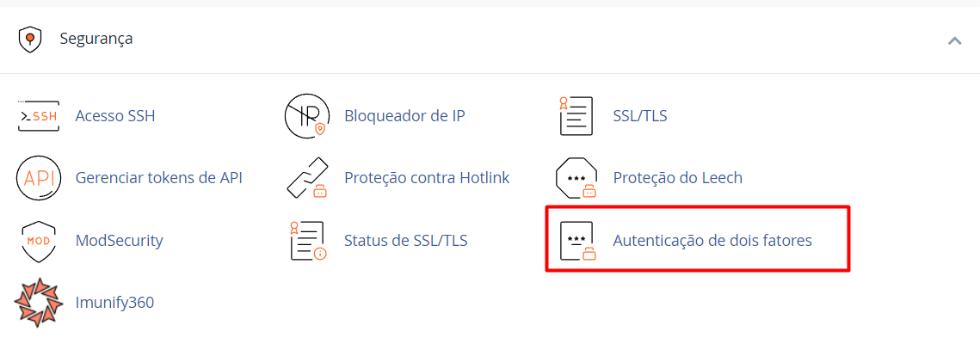
Task: Go to the SSL/TLS text link
Action: 640,116
